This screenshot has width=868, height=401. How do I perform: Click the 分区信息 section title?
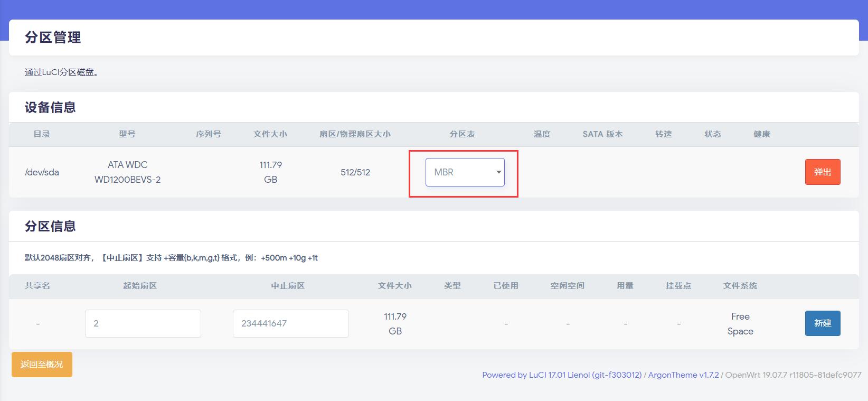click(x=50, y=226)
